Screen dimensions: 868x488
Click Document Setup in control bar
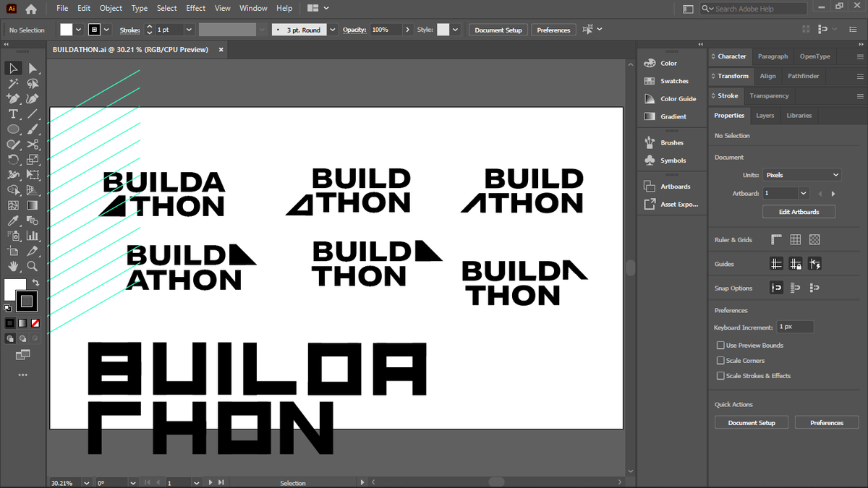[x=498, y=30]
